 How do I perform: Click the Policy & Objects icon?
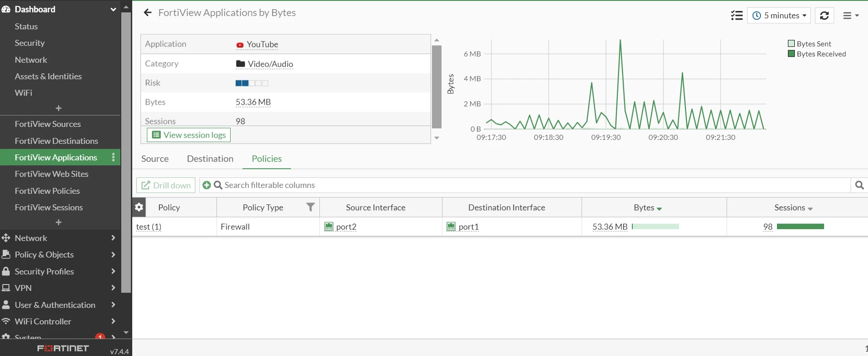tap(6, 254)
